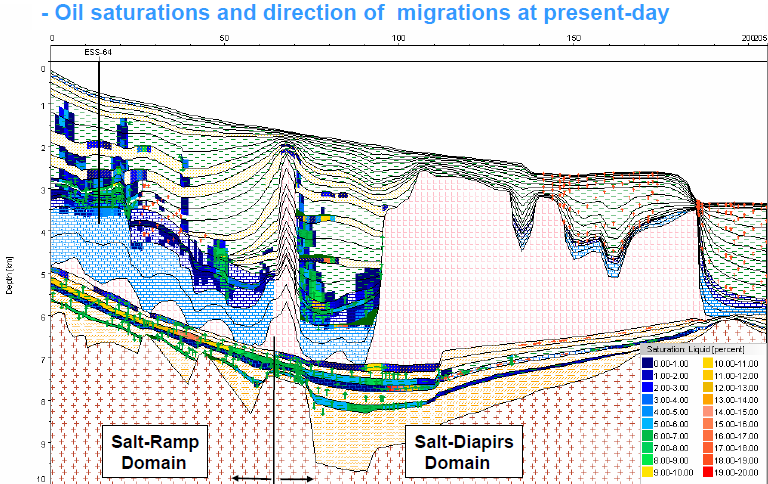
Task: Click the left-pointing arrow below the section
Action: pyautogui.click(x=250, y=479)
